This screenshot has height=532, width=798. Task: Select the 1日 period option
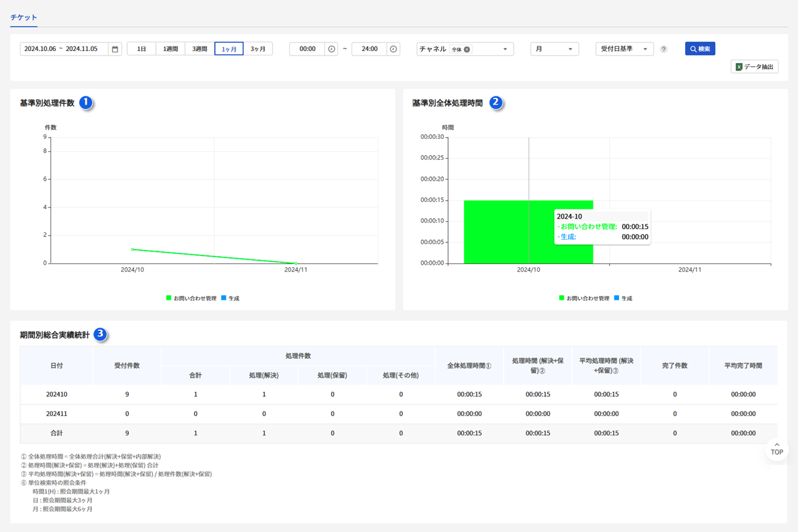pyautogui.click(x=142, y=49)
